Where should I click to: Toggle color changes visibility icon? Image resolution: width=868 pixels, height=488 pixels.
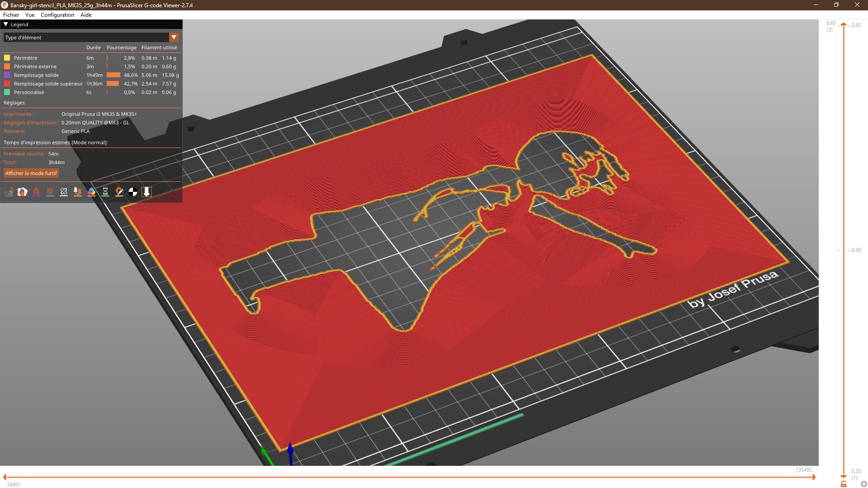pyautogui.click(x=91, y=192)
